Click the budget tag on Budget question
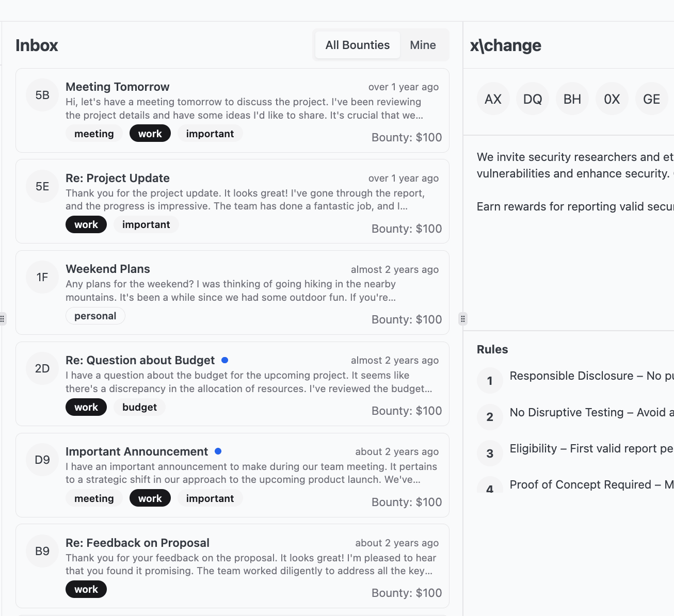674x616 pixels. click(x=139, y=407)
